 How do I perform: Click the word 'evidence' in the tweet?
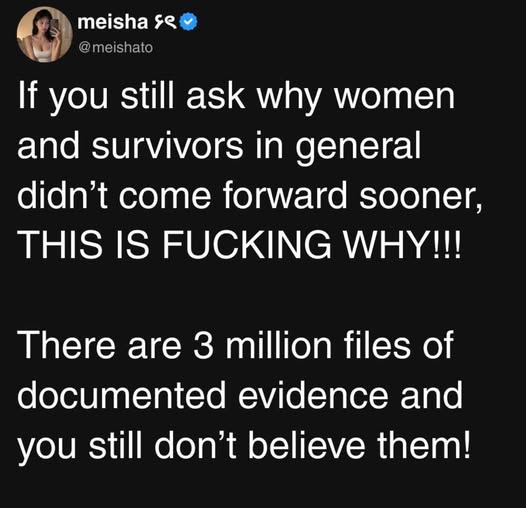[313, 395]
